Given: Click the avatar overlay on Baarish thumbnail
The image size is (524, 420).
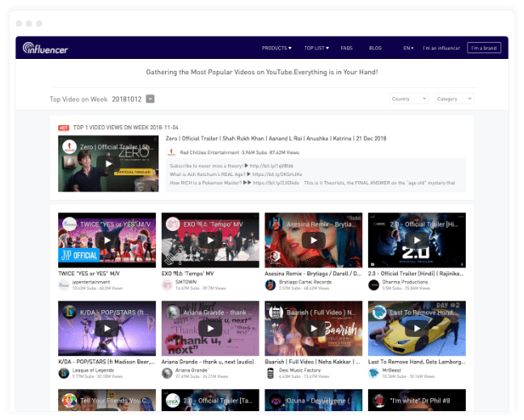Looking at the screenshot, I should 276,312.
